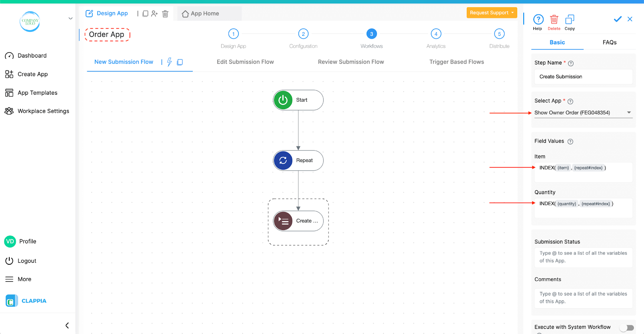Click the Select App help question icon

(x=570, y=102)
